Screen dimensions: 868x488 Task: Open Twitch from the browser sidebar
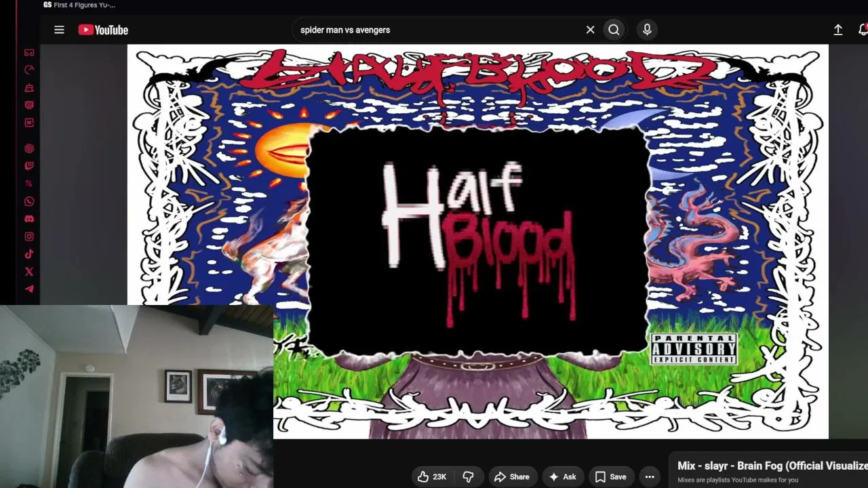pyautogui.click(x=29, y=166)
